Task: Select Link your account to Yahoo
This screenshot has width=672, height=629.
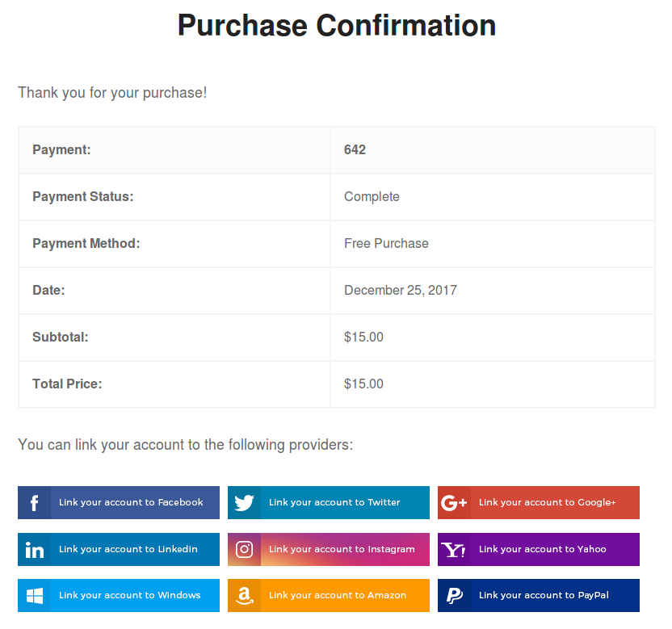Action: [x=542, y=549]
